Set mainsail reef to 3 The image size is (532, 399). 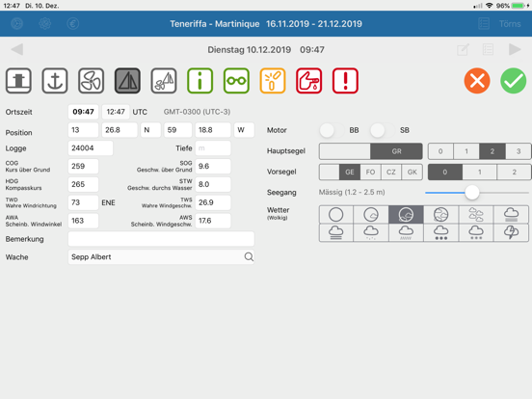point(519,151)
